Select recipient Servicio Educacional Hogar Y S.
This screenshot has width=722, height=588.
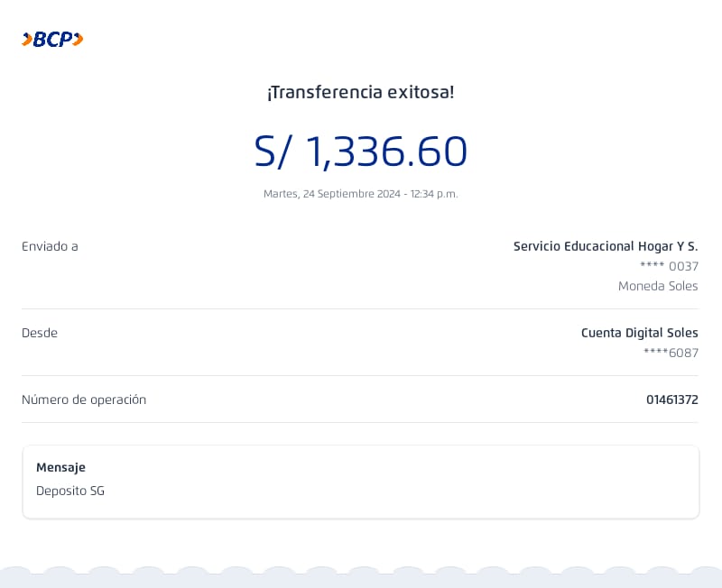click(606, 246)
